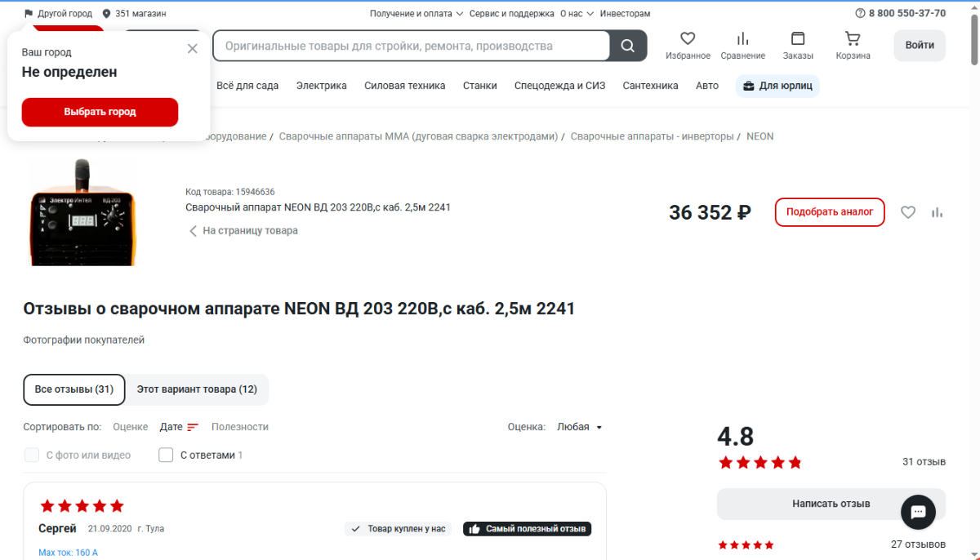The height and width of the screenshot is (560, 980).
Task: Add product to favorites heart icon
Action: point(908,212)
